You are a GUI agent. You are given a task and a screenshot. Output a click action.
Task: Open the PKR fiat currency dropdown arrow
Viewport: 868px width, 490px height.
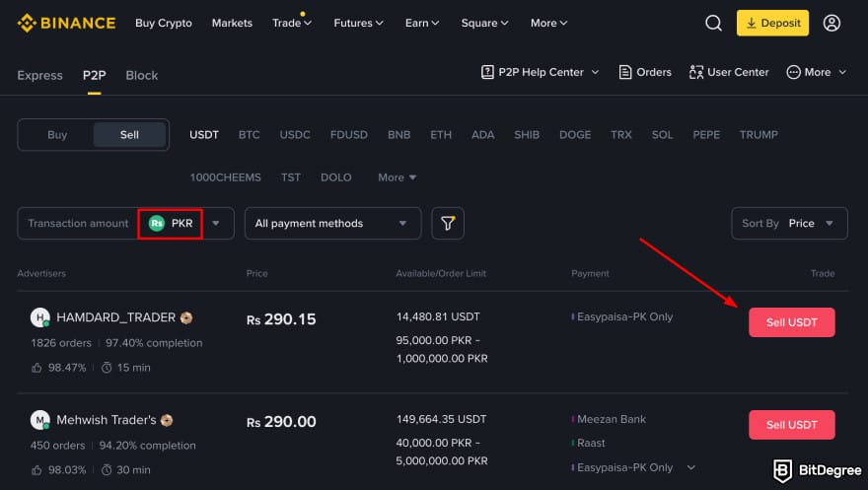tap(216, 224)
